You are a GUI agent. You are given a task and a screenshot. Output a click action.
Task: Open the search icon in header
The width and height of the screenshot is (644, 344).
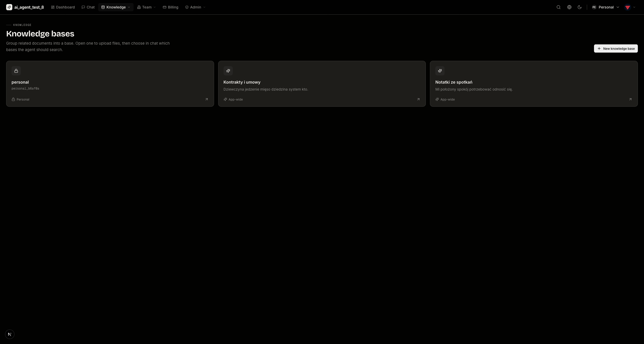558,7
